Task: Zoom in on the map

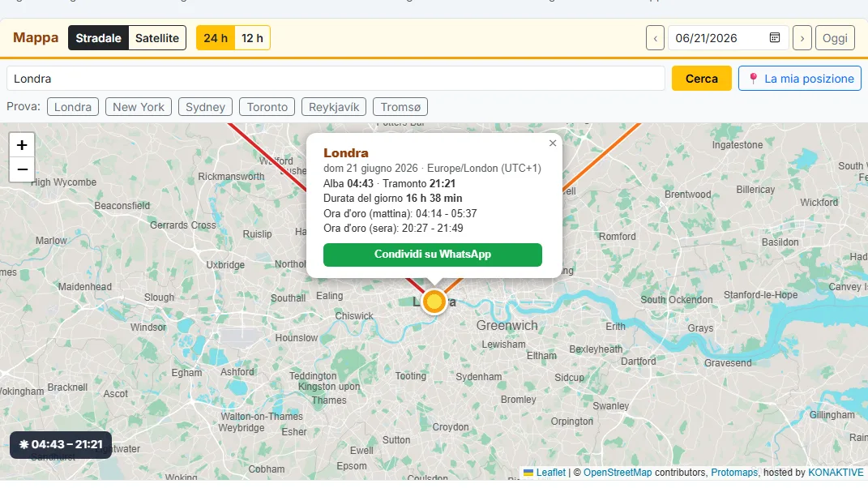Action: pos(22,145)
